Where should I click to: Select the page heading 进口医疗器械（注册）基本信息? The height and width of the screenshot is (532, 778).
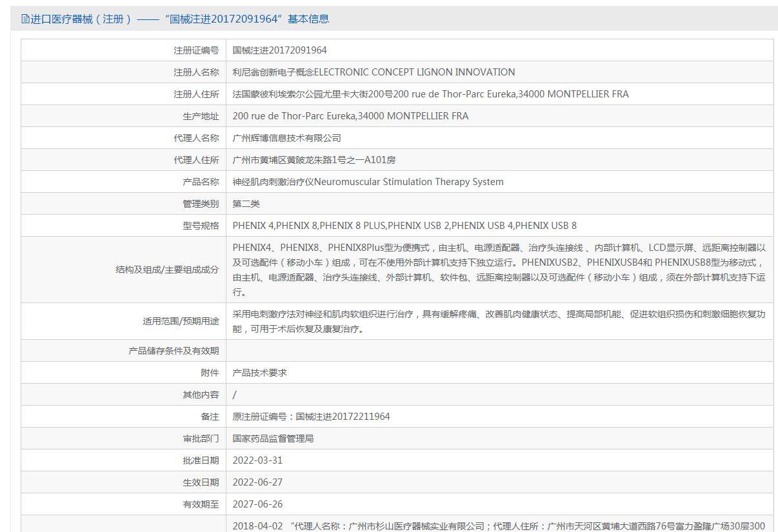point(180,19)
